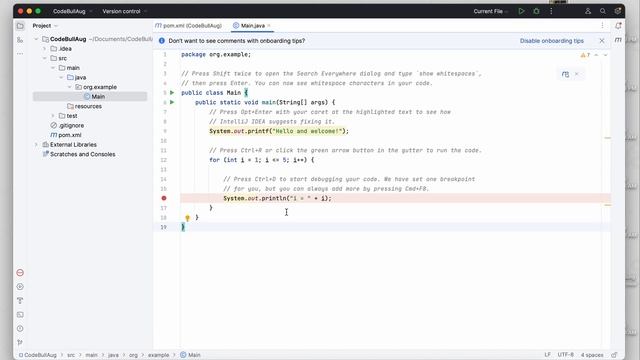Open Current File run configuration dropdown

click(491, 11)
